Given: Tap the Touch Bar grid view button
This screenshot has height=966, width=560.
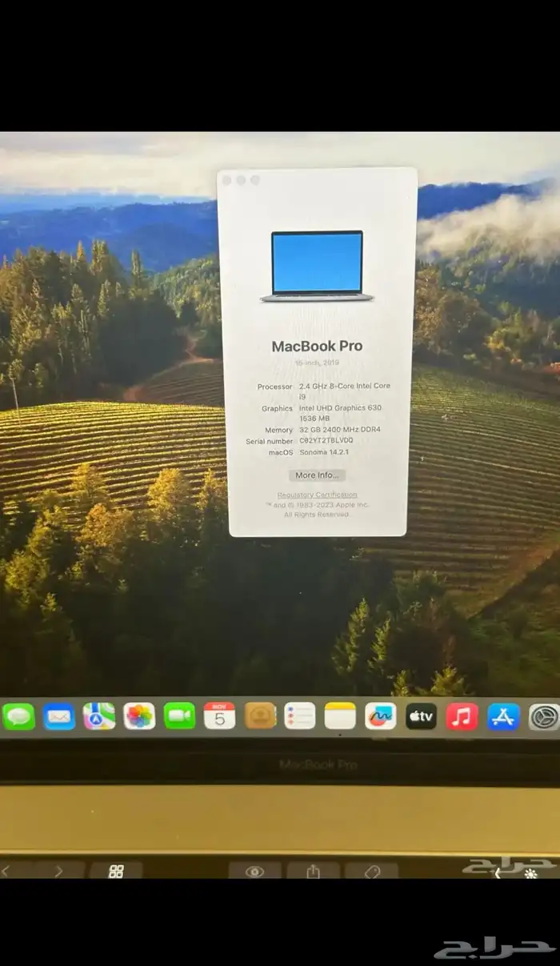Looking at the screenshot, I should click(x=116, y=872).
